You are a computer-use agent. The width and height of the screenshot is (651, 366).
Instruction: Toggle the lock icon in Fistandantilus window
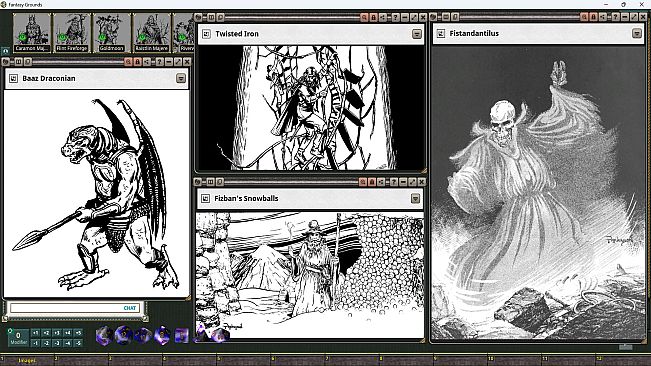[594, 17]
